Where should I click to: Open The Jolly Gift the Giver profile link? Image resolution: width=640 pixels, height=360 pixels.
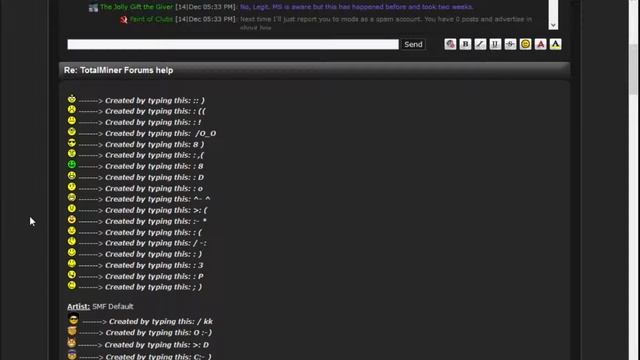coord(136,7)
